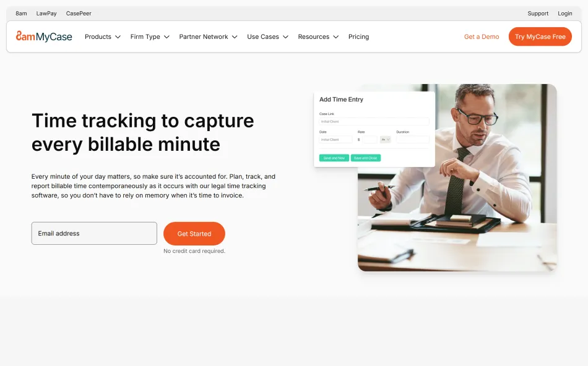This screenshot has height=366, width=588.
Task: Click the green Save and Close button
Action: click(x=366, y=158)
